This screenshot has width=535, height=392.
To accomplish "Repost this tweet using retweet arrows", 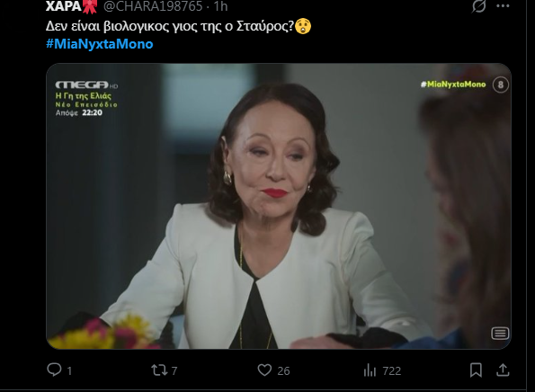I will click(159, 370).
